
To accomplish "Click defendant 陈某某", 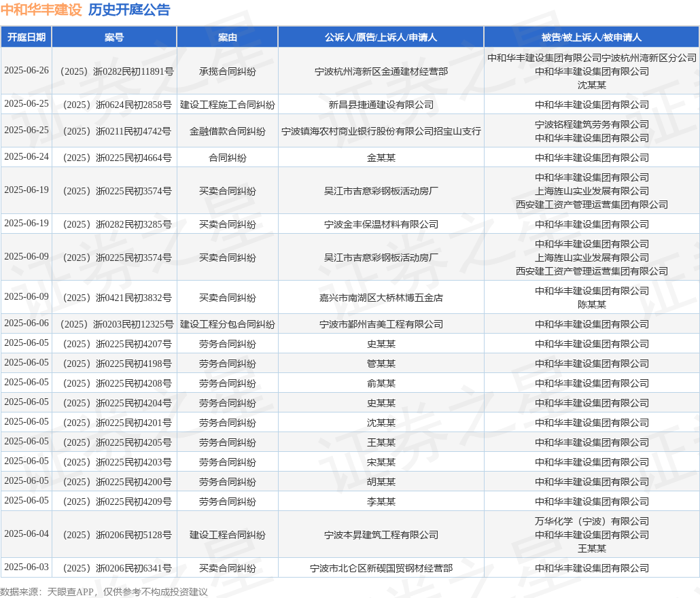I will [x=591, y=304].
